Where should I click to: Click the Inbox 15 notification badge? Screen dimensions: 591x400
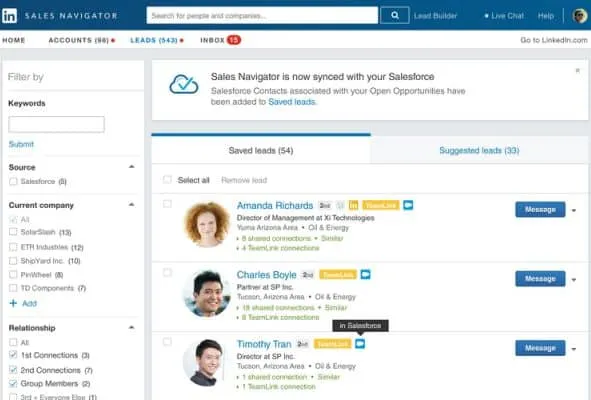pos(234,40)
